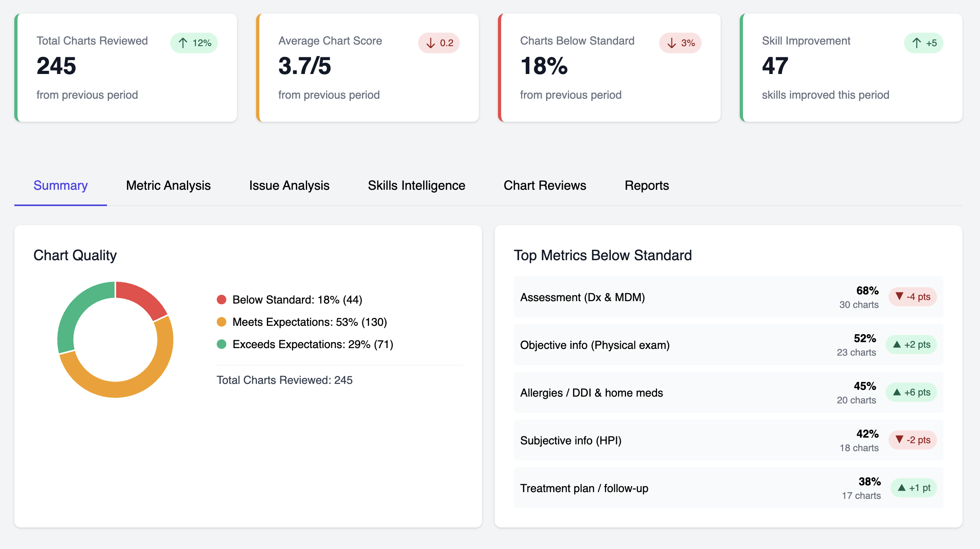Click the green +2 pts indicator for Objective info
Image resolution: width=980 pixels, height=549 pixels.
pyautogui.click(x=911, y=345)
